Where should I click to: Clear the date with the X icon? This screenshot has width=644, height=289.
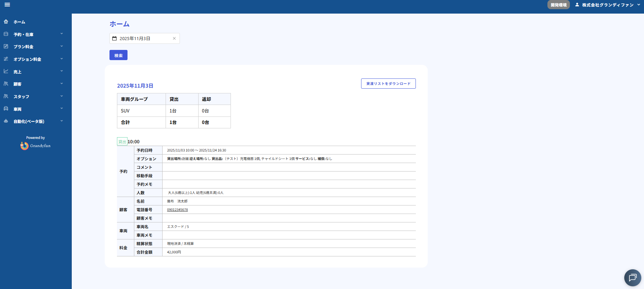[x=174, y=38]
